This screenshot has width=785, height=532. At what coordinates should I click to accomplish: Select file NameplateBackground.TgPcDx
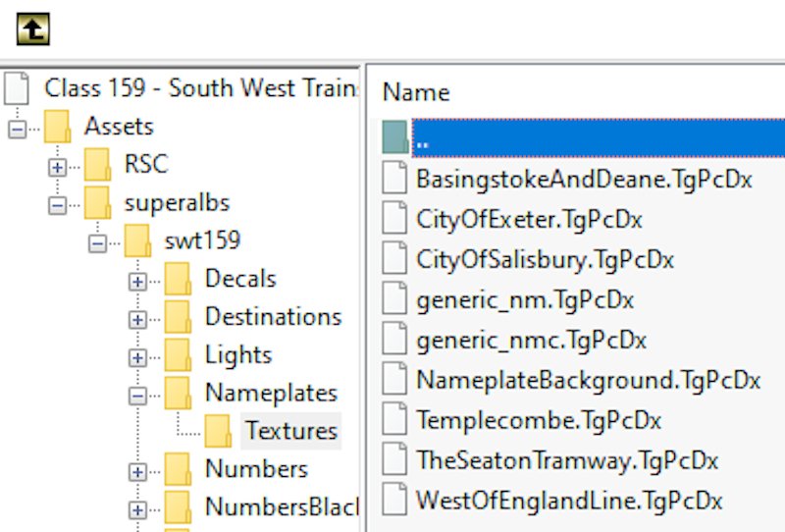click(x=589, y=380)
